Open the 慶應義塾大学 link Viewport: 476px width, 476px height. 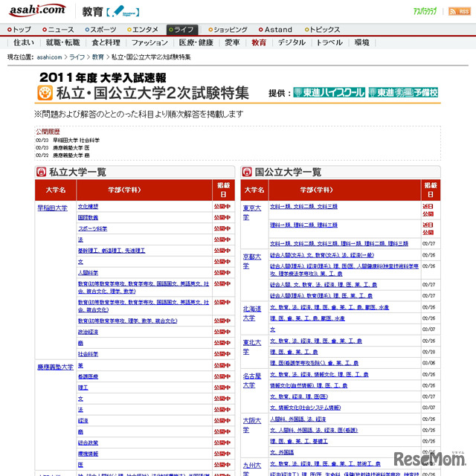55,367
